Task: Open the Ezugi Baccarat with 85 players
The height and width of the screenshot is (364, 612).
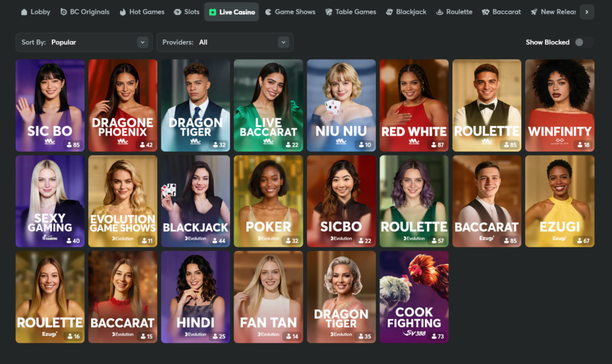Action: 486,201
